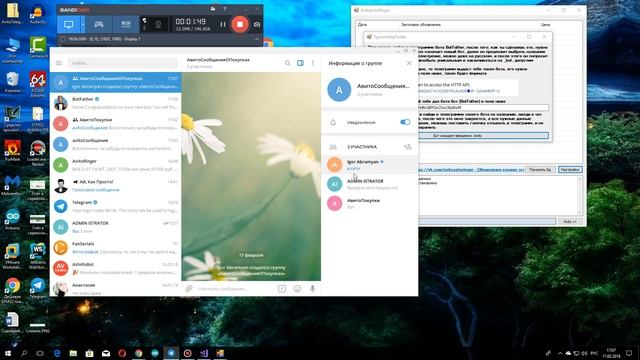
Task: Toggle Bandicam webcam overlay
Action: coord(158,25)
